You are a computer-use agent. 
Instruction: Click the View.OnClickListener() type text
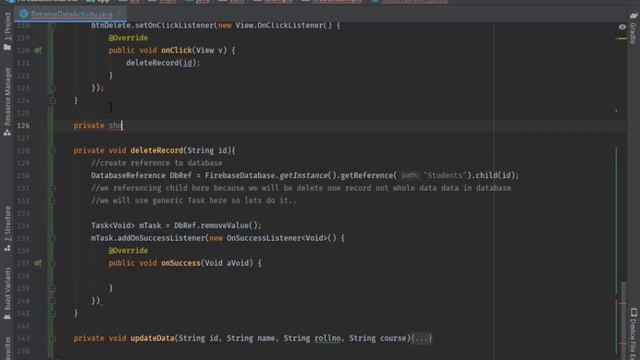(284, 26)
